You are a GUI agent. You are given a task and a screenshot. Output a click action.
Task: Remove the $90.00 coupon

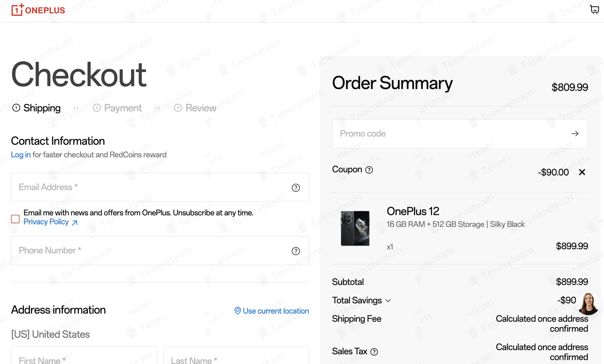[582, 172]
